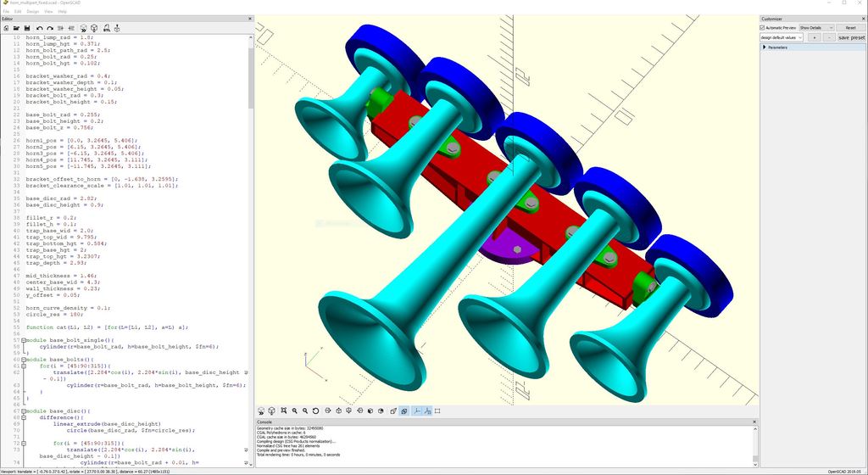This screenshot has height=475, width=868.
Task: Toggle the Automatic Preview checkbox
Action: pyautogui.click(x=763, y=27)
